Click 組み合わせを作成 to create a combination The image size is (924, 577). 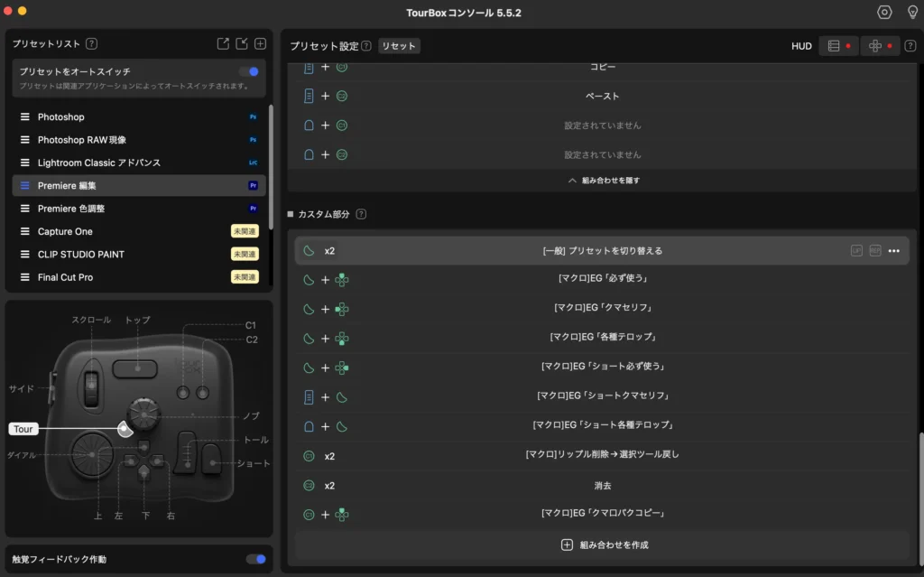[x=603, y=544]
